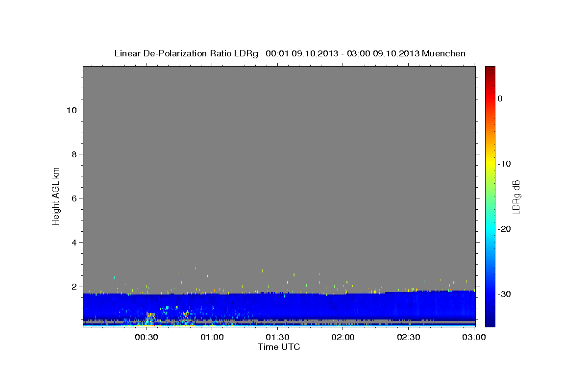This screenshot has height=392, width=588.
Task: Click the end date '03:00 09.10.2013' in the title
Action: click(383, 53)
